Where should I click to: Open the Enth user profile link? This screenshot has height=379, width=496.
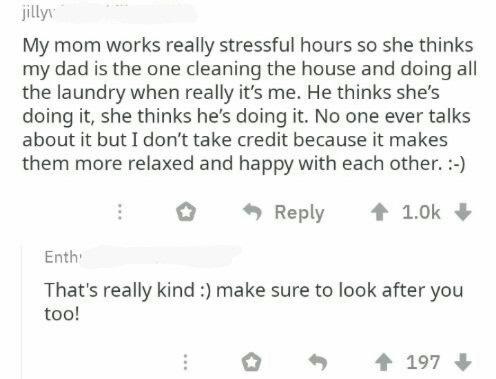click(x=61, y=257)
